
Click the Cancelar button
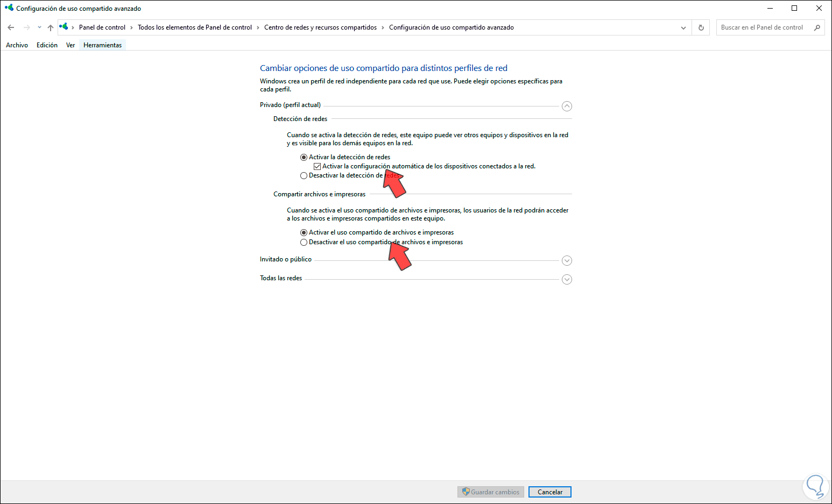tap(549, 492)
